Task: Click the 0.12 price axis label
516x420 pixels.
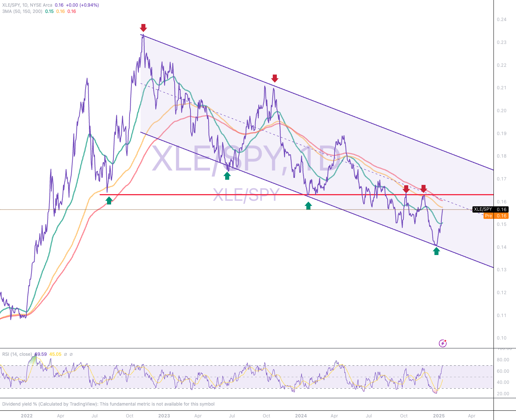Action: coord(502,293)
